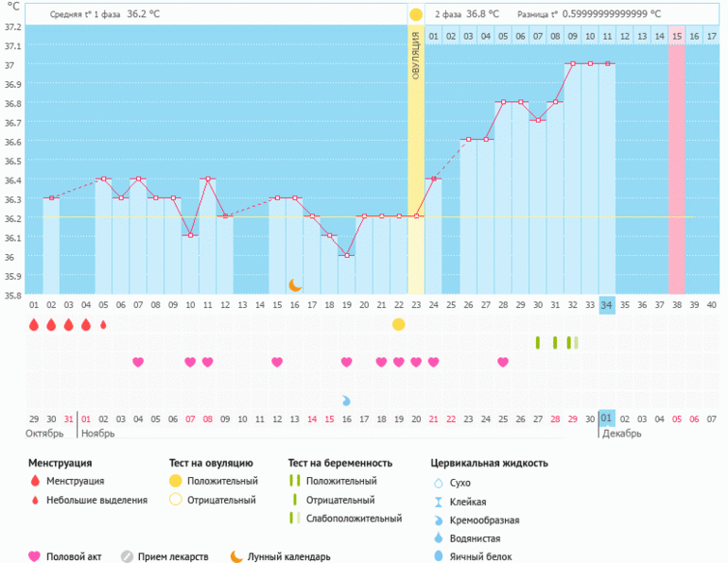The image size is (728, 563).
Task: Select the highlighted cycle day 34
Action: pyautogui.click(x=606, y=305)
